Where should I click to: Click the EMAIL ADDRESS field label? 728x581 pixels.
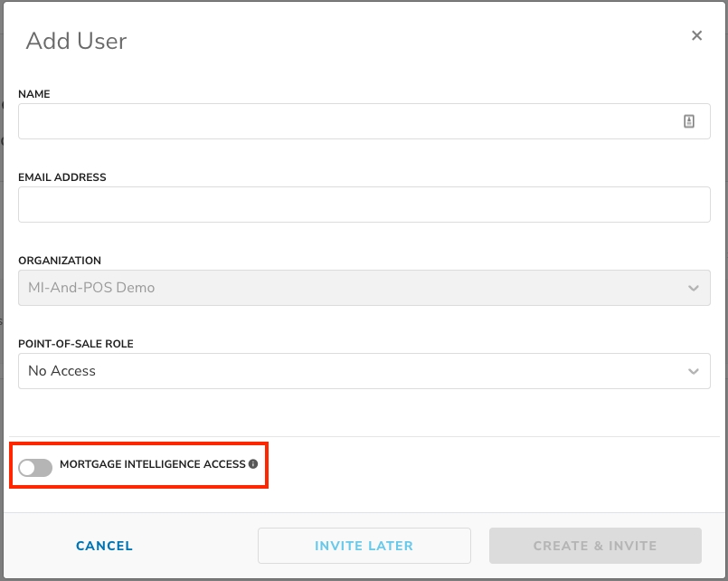(62, 177)
